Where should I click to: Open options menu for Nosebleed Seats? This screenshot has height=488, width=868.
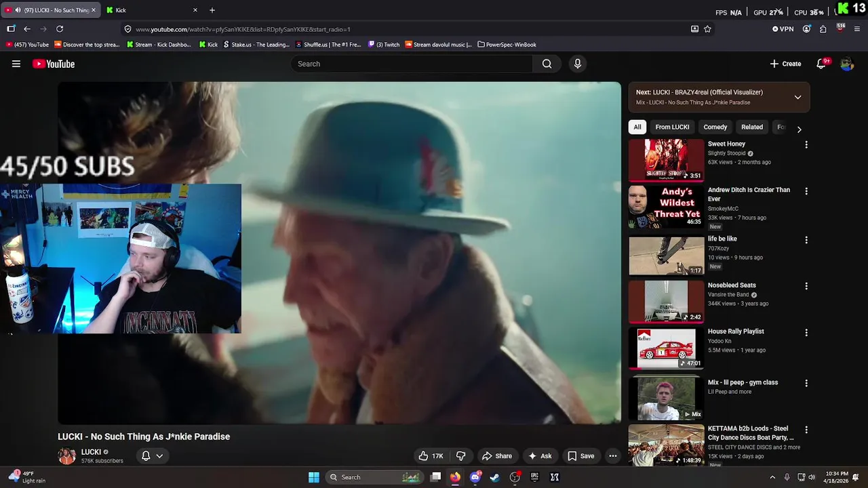point(806,286)
